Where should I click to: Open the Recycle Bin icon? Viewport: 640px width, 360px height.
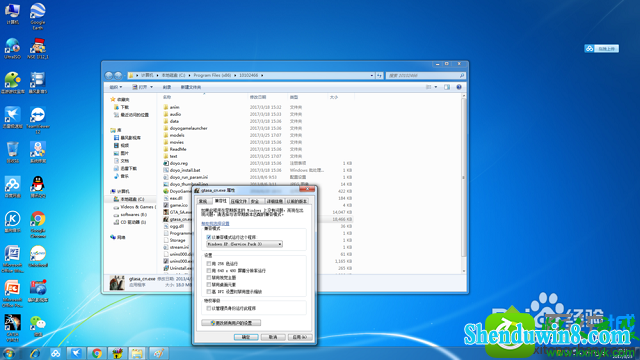[x=12, y=153]
